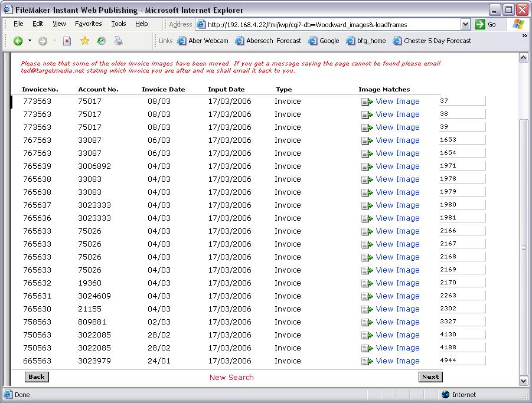
Task: Open the Favorites menu
Action: point(88,24)
